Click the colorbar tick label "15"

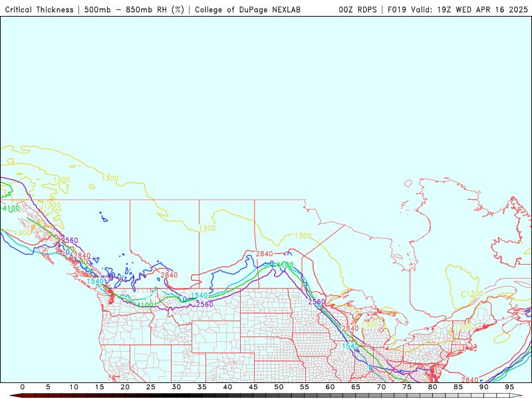pos(99,387)
